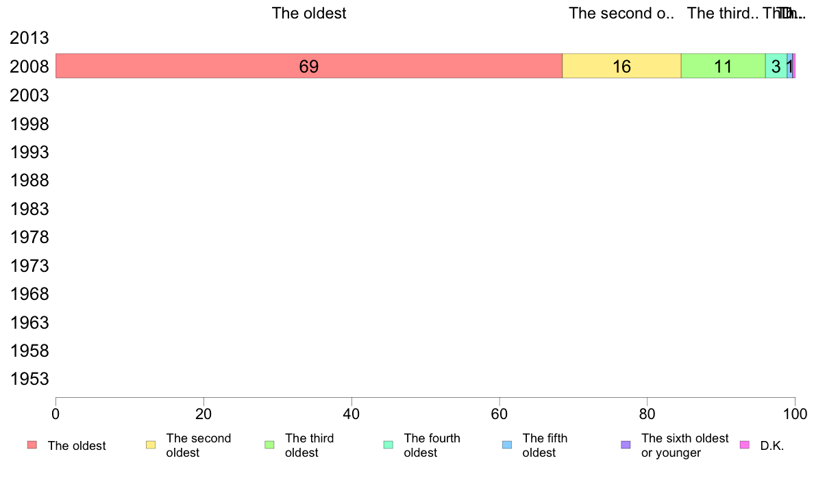Viewport: 814px width, 504px height.
Task: Click the purple 'sixth oldest or younger' swatch
Action: coord(626,445)
